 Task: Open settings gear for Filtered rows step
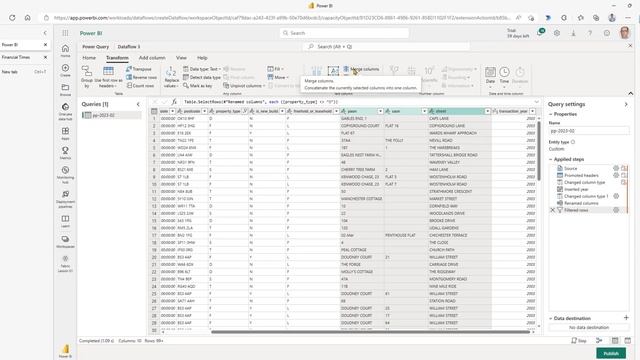pyautogui.click(x=616, y=210)
